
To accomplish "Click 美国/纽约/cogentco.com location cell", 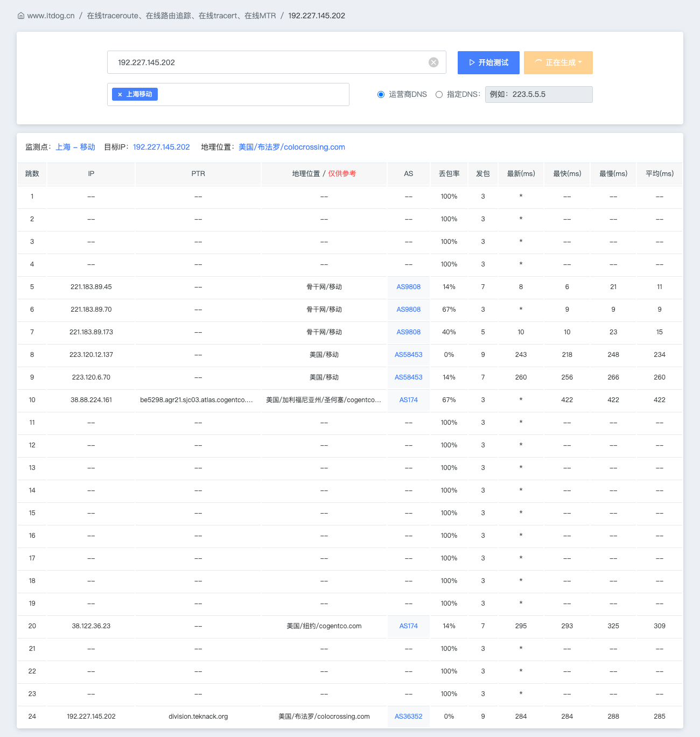I will pos(324,626).
